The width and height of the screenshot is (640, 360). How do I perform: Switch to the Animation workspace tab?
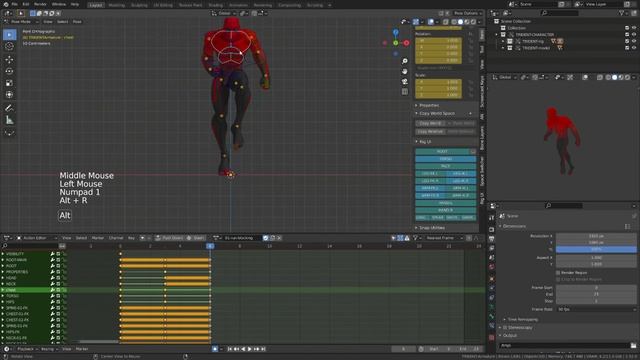click(238, 5)
